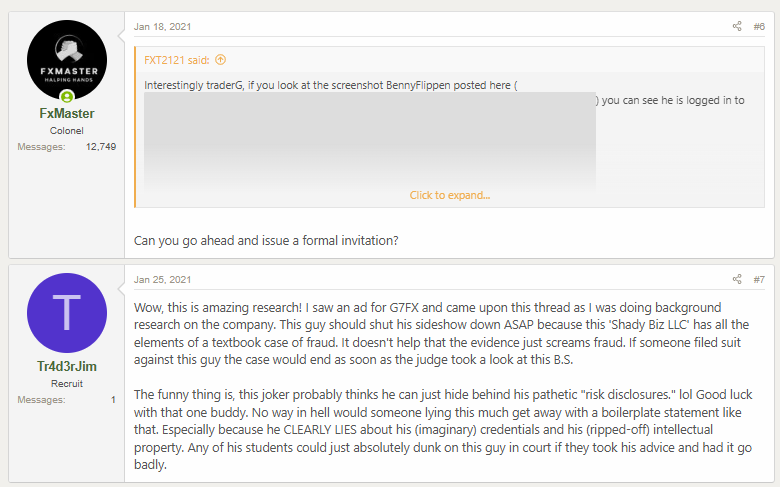
Task: Open FxMaster username profile link
Action: [x=67, y=113]
